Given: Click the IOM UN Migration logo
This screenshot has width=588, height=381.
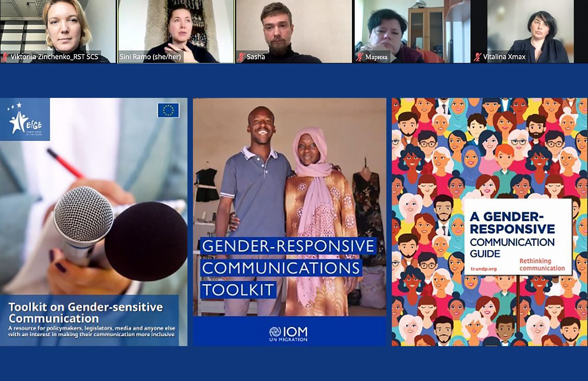Looking at the screenshot, I should tap(289, 333).
